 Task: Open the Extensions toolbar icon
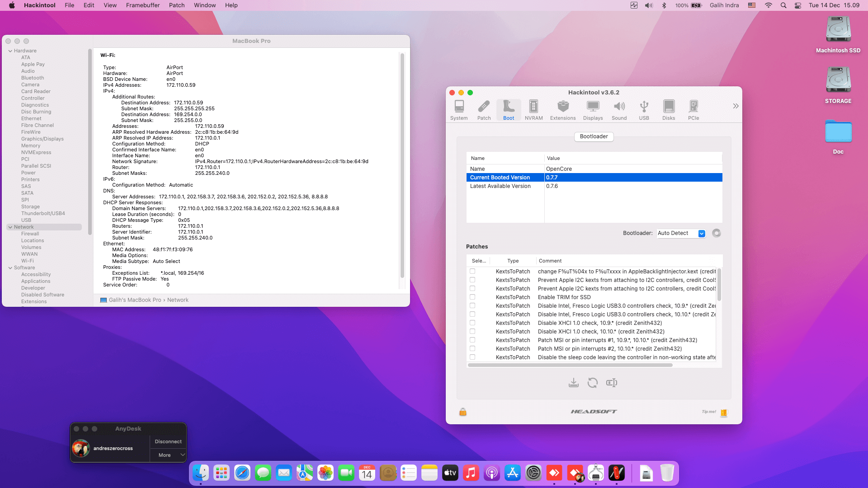[563, 110]
